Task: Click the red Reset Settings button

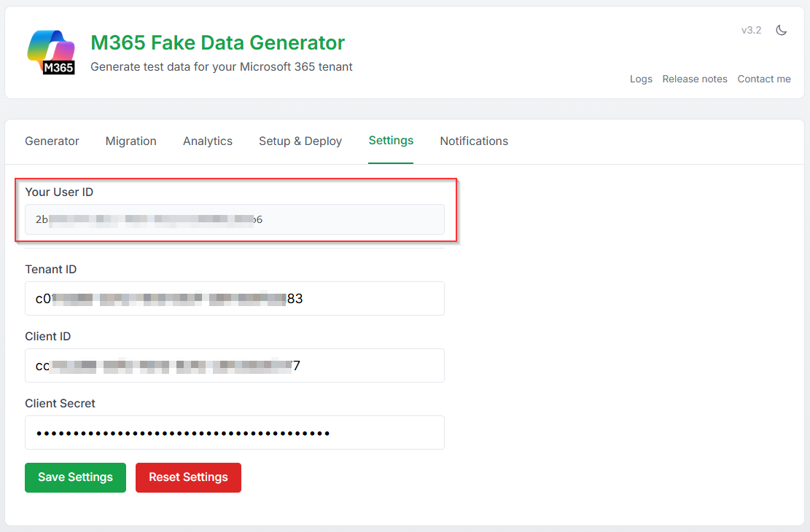Action: point(188,477)
